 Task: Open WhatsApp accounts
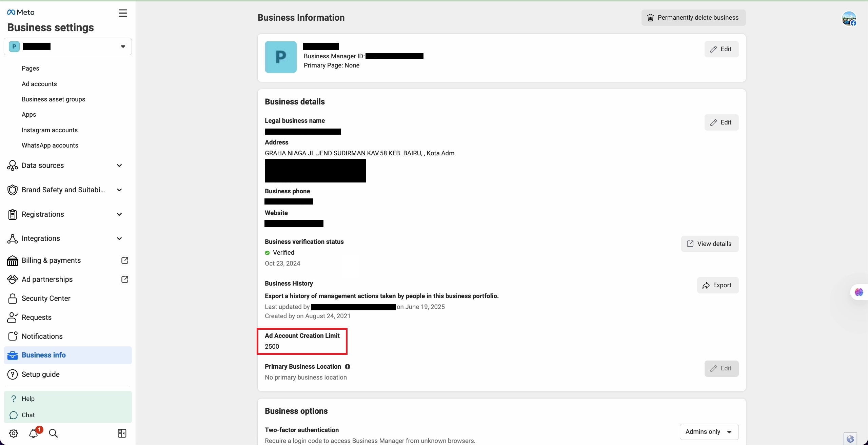coord(50,145)
